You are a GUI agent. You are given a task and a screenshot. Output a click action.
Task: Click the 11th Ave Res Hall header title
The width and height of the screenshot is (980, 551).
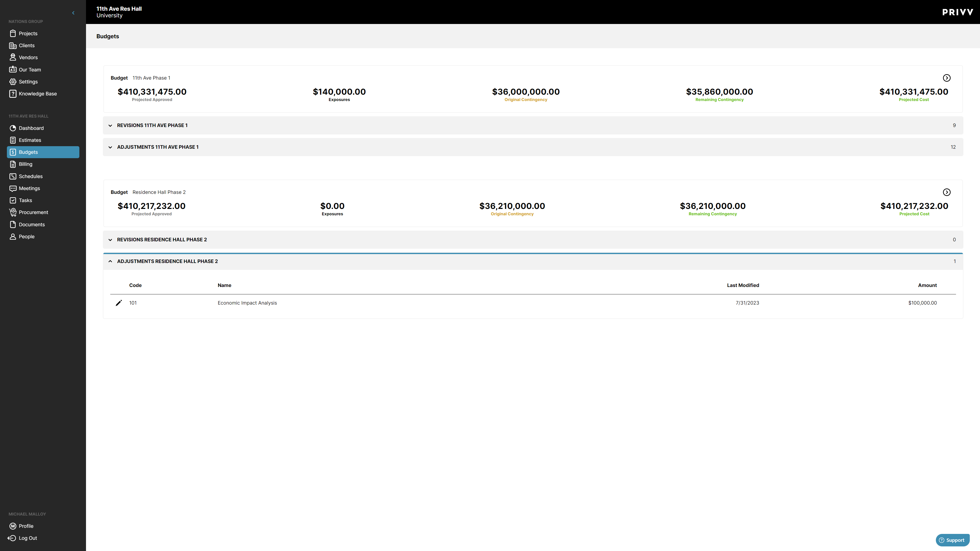point(119,9)
